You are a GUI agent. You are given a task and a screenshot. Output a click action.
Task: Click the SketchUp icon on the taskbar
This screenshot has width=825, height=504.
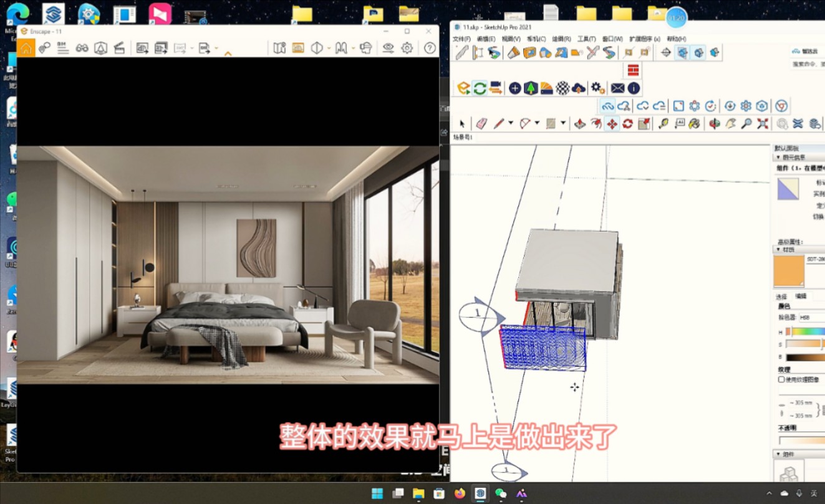[x=480, y=493]
